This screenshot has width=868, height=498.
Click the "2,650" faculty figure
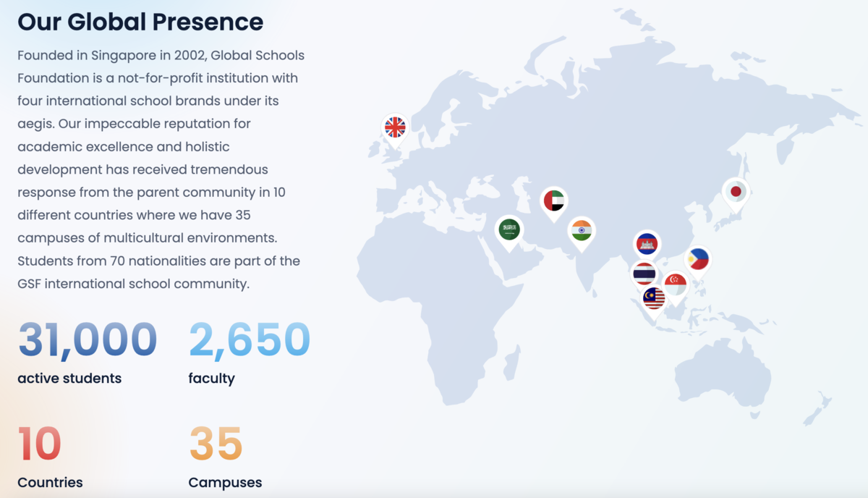pos(250,339)
